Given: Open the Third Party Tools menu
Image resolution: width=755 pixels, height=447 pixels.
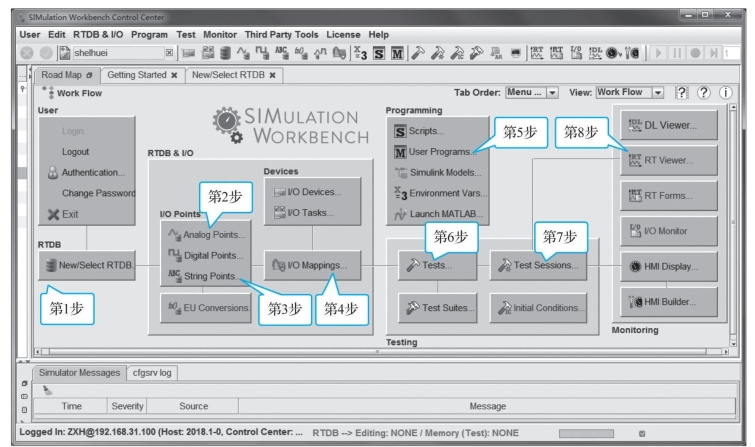Looking at the screenshot, I should click(x=281, y=35).
